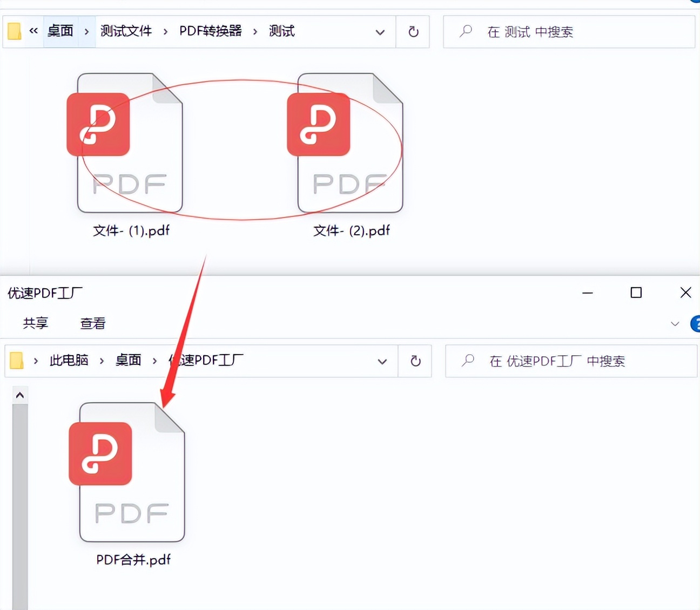Click the file name 文件- (2).pdf
Viewport: 700px width, 610px height.
point(352,231)
